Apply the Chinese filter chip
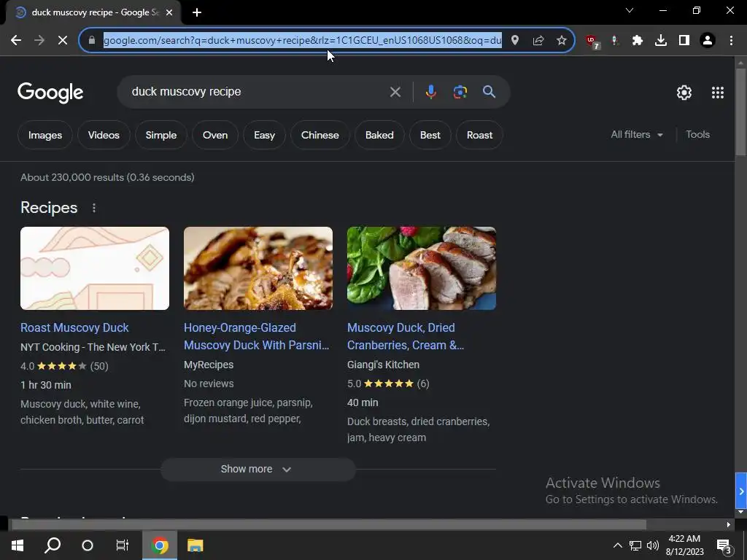The width and height of the screenshot is (747, 560). click(320, 135)
